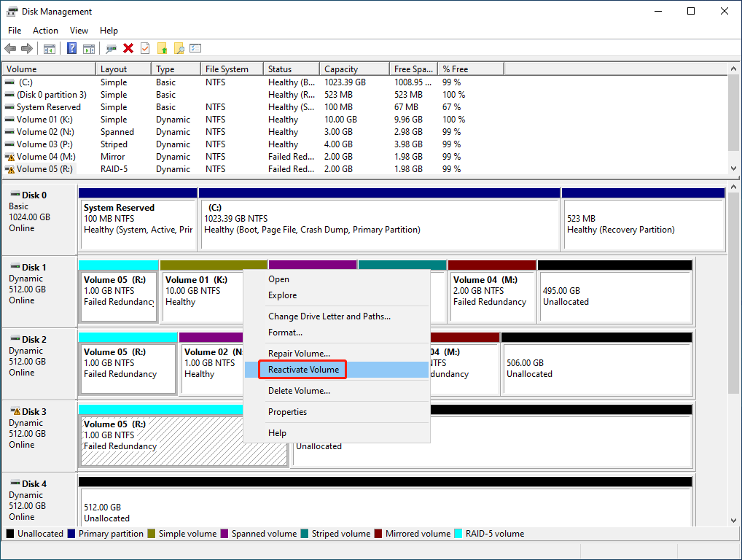Select the 495.00 GB Unallocated space
The height and width of the screenshot is (560, 742).
coord(615,292)
